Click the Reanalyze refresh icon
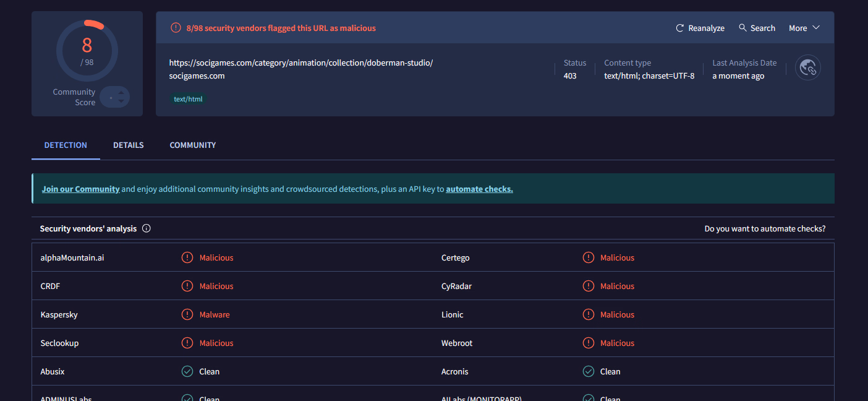Image resolution: width=868 pixels, height=401 pixels. click(680, 28)
